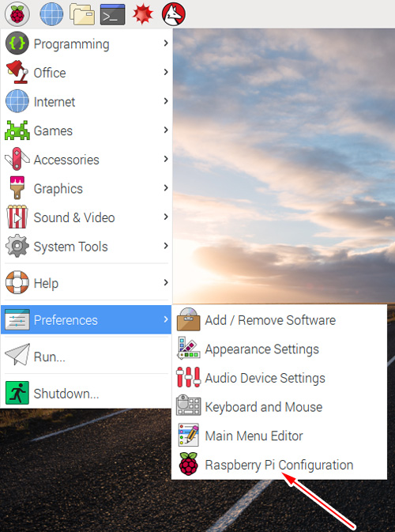Select the Sound & Video category
Image resolution: width=395 pixels, height=532 pixels.
pyautogui.click(x=86, y=217)
